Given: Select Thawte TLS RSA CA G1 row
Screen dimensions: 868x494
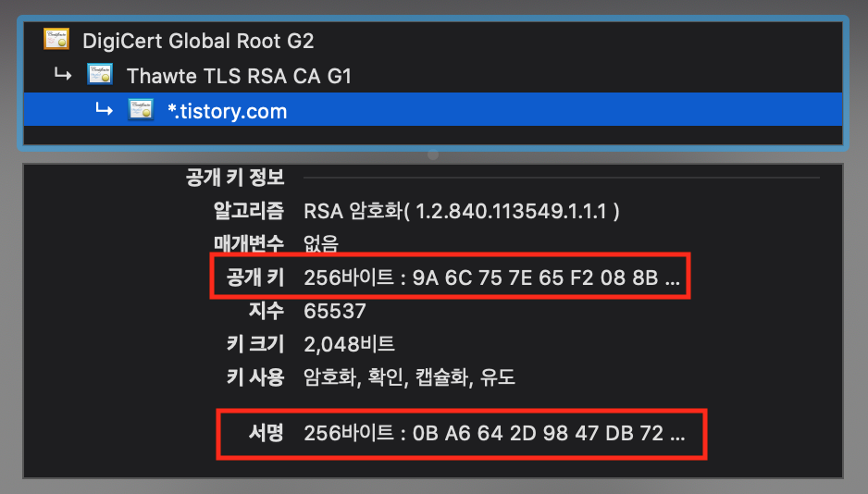Looking at the screenshot, I should click(x=433, y=75).
